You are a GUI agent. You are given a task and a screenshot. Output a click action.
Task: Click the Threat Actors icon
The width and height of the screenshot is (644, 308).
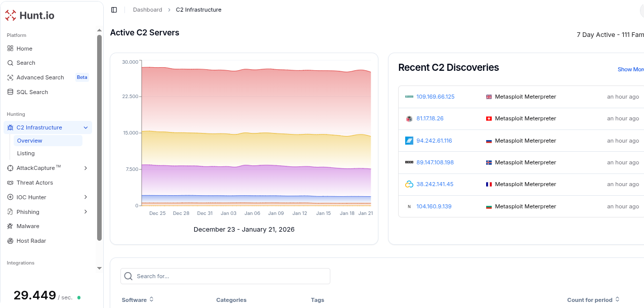10,183
